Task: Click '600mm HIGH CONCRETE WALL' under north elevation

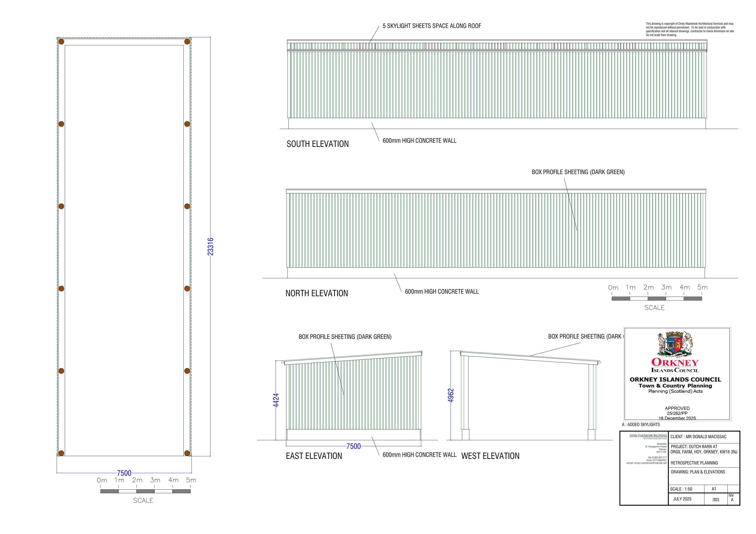Action: point(442,292)
